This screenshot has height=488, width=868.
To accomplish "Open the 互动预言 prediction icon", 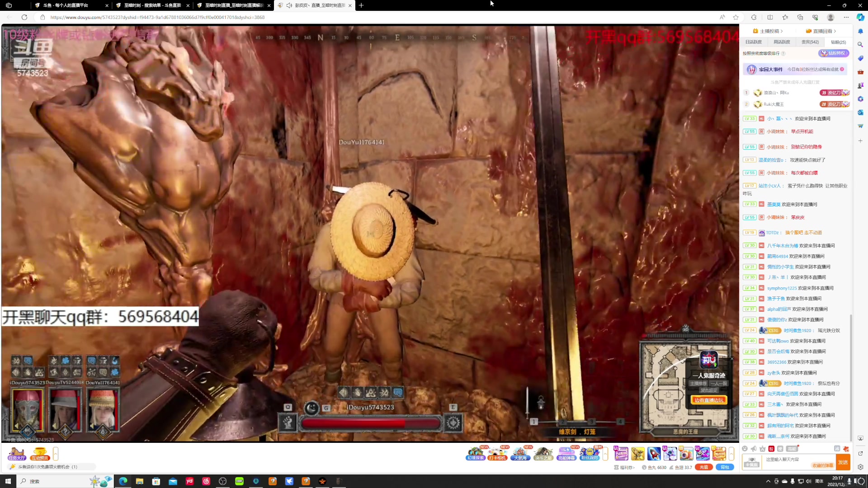I will point(40,453).
